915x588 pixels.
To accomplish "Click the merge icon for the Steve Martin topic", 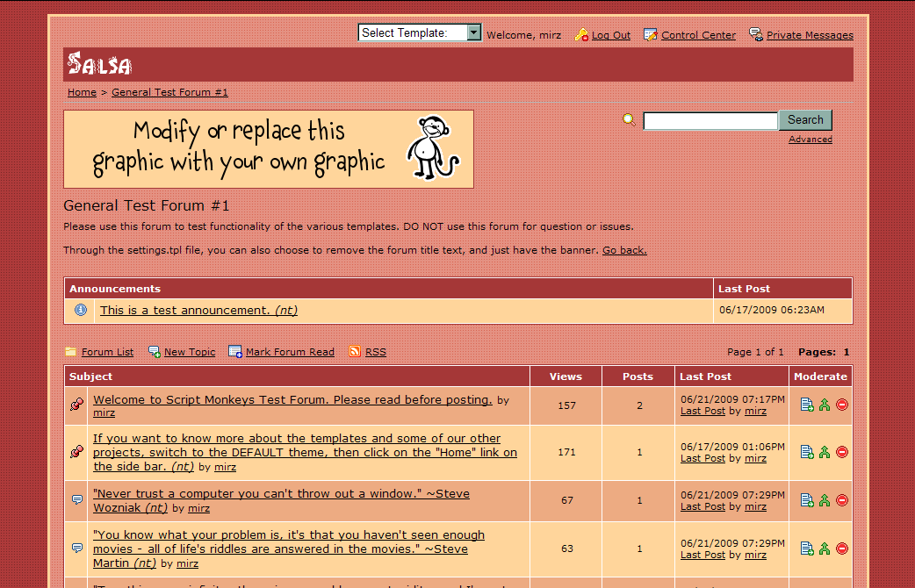I will (825, 549).
